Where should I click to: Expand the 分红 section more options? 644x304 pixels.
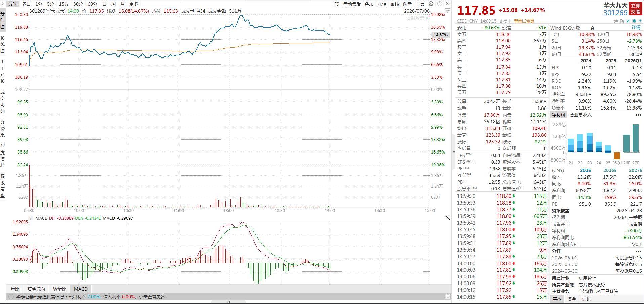pyautogui.click(x=638, y=251)
